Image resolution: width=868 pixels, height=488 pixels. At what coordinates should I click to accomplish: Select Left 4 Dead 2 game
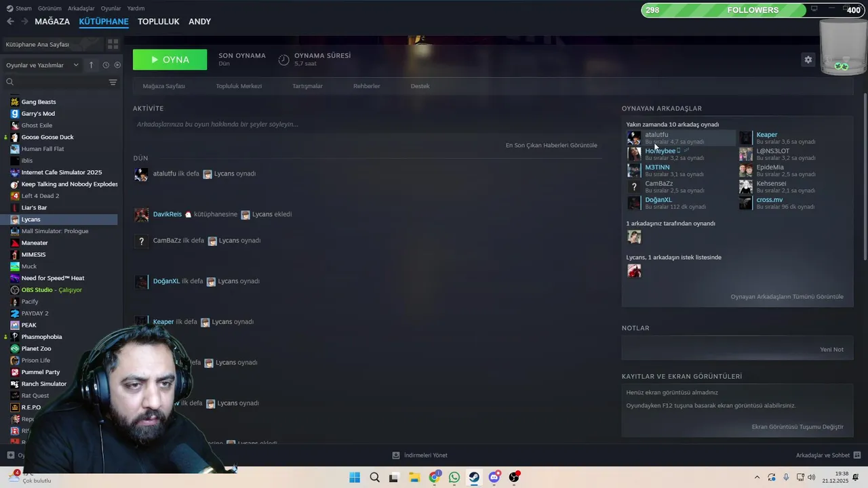coord(40,196)
